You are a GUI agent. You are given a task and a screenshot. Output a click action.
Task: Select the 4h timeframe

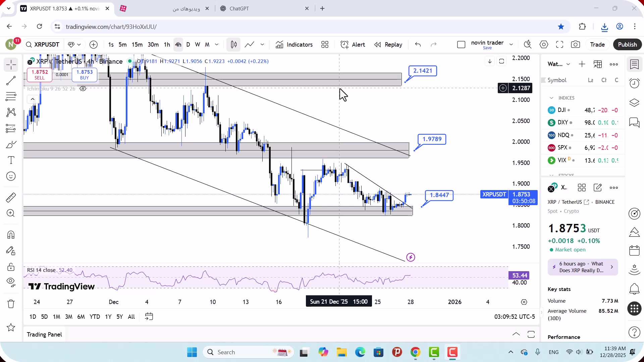click(x=178, y=45)
